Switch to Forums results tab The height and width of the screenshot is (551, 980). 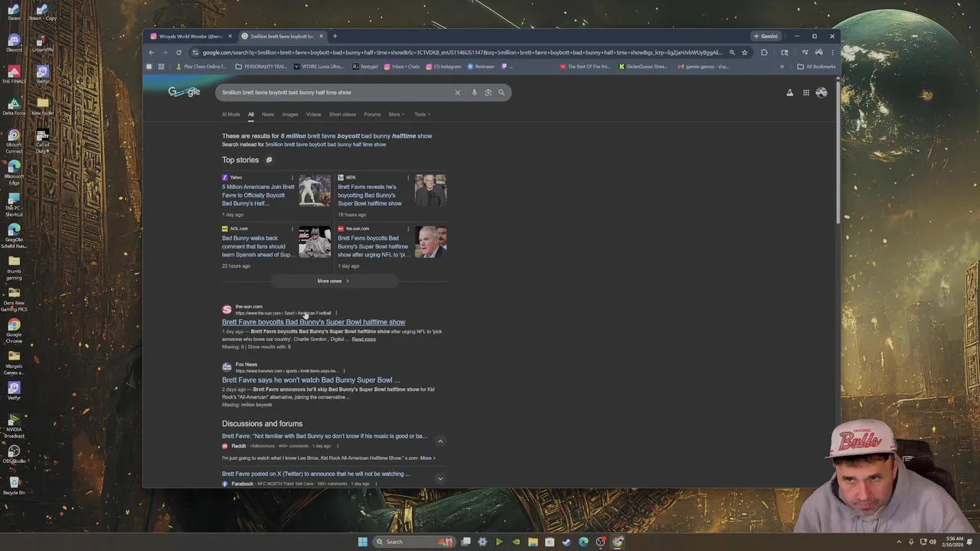click(x=372, y=115)
